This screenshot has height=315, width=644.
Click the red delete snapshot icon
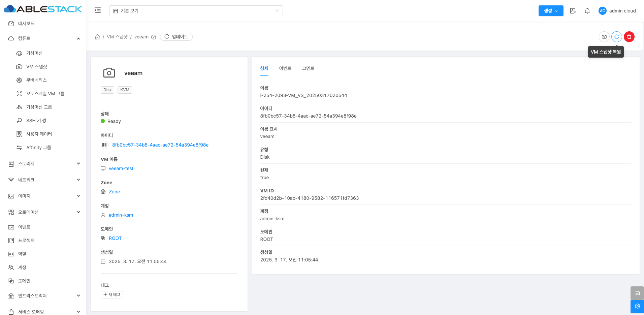click(x=629, y=37)
